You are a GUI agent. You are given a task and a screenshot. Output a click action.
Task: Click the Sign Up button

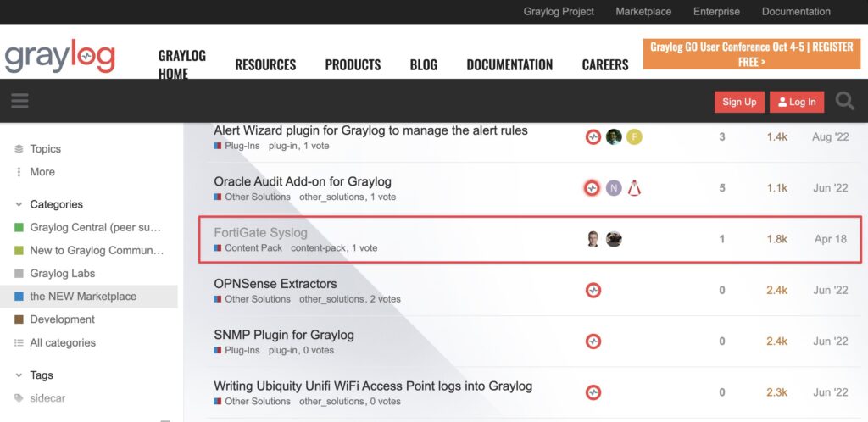click(739, 102)
